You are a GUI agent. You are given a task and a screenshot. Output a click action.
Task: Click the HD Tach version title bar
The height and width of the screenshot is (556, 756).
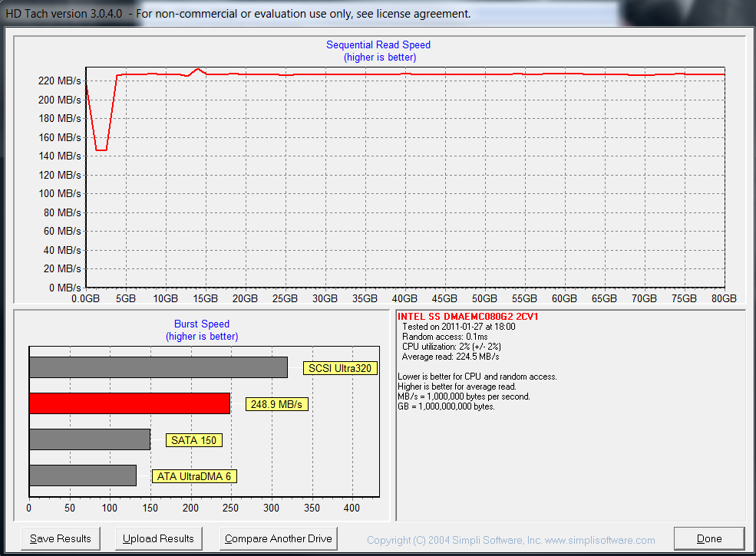click(x=238, y=14)
